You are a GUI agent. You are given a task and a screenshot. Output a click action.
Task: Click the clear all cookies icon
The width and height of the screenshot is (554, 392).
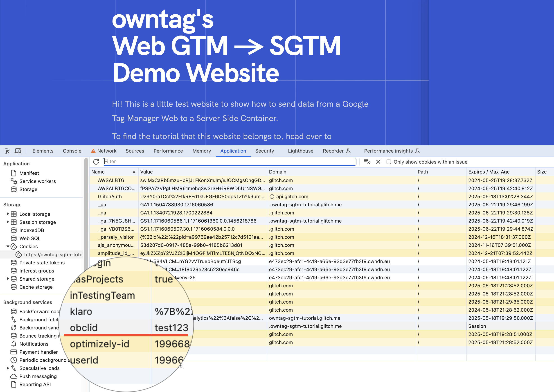367,162
